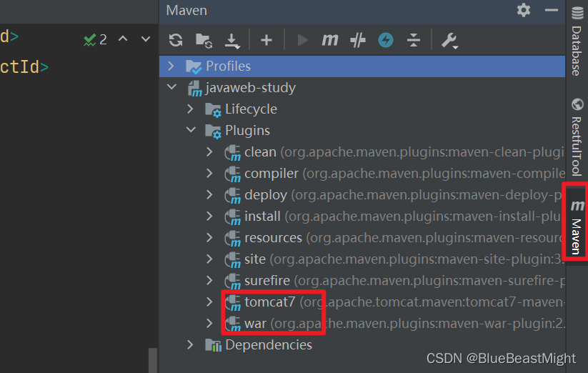
Task: Download sources and documentation icon
Action: tap(231, 41)
